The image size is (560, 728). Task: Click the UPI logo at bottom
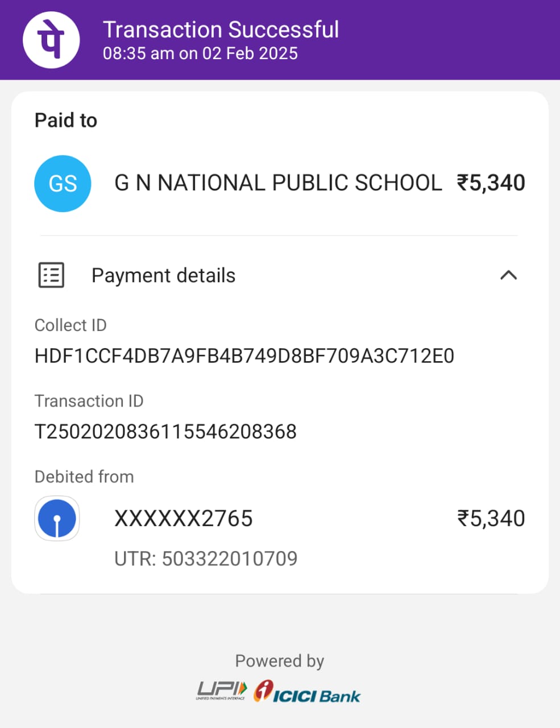pyautogui.click(x=222, y=691)
